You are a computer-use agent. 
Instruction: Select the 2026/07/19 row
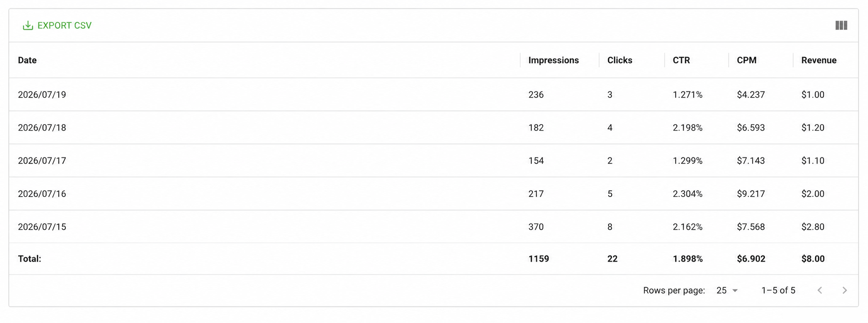point(433,95)
